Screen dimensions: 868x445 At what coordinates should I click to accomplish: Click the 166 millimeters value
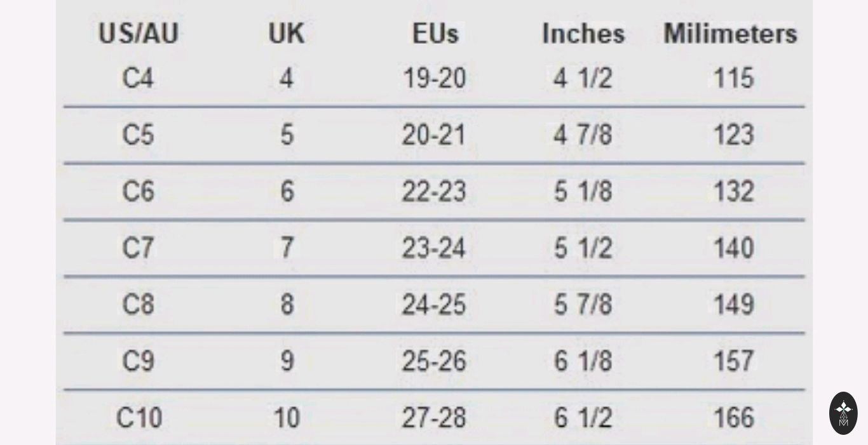coord(733,418)
